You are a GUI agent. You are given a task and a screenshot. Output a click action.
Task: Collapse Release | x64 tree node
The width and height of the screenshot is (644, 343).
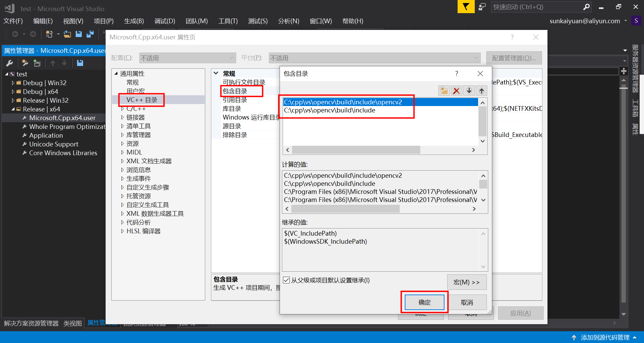tap(13, 109)
